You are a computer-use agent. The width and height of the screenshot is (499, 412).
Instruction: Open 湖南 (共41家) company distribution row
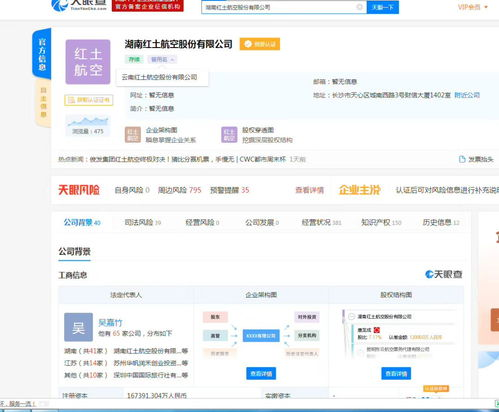click(126, 351)
